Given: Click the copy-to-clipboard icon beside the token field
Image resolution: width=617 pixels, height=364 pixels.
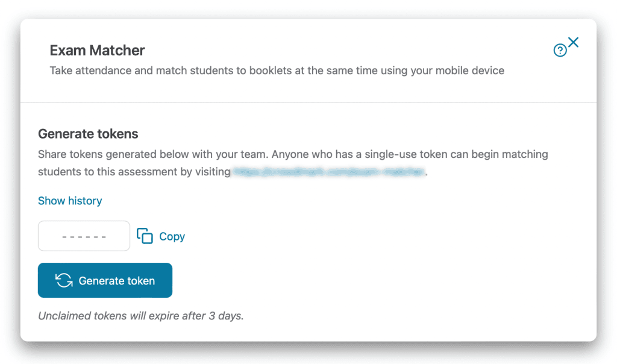Looking at the screenshot, I should tap(145, 236).
